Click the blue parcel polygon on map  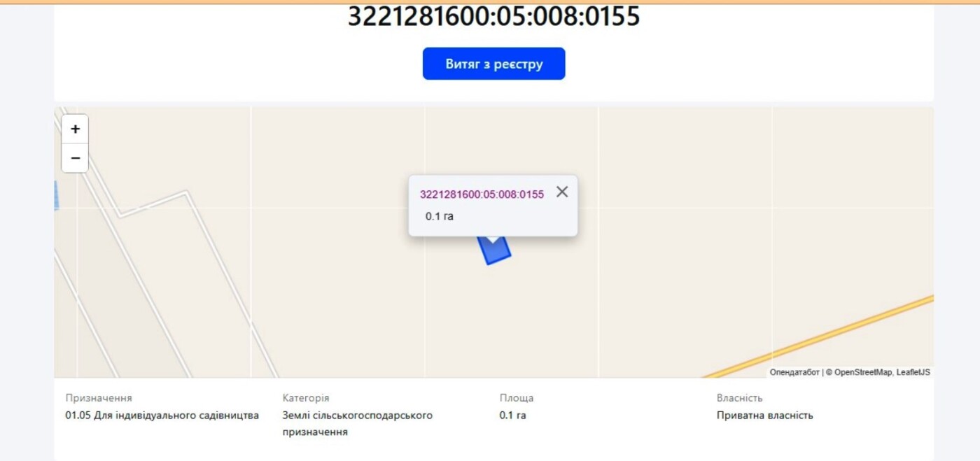[496, 253]
